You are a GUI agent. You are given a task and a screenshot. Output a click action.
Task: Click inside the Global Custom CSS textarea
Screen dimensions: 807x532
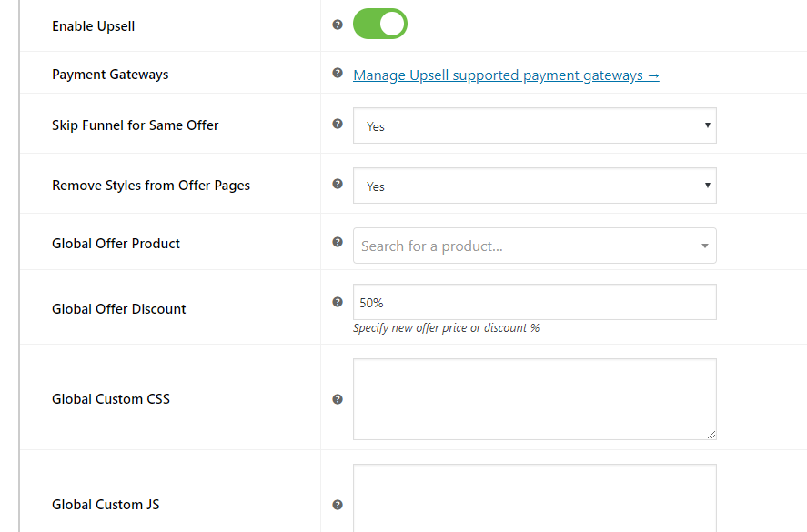point(535,399)
